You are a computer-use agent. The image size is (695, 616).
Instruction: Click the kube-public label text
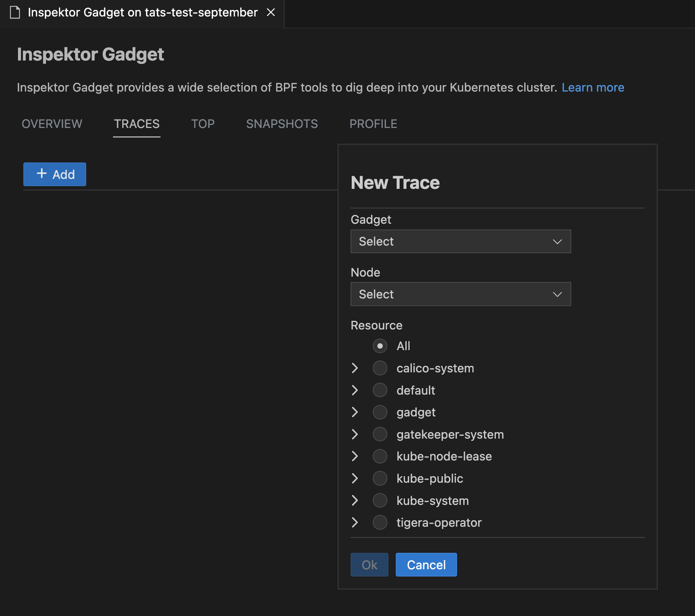point(430,478)
